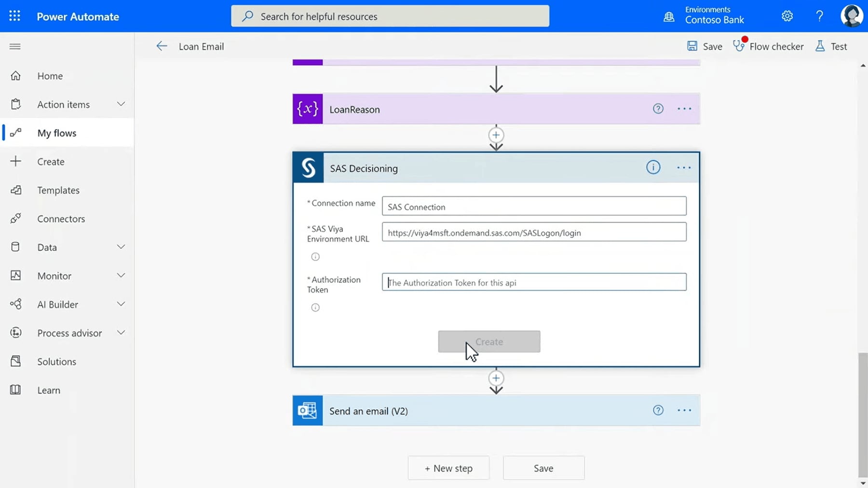
Task: Click Save label in top toolbar
Action: pos(712,46)
